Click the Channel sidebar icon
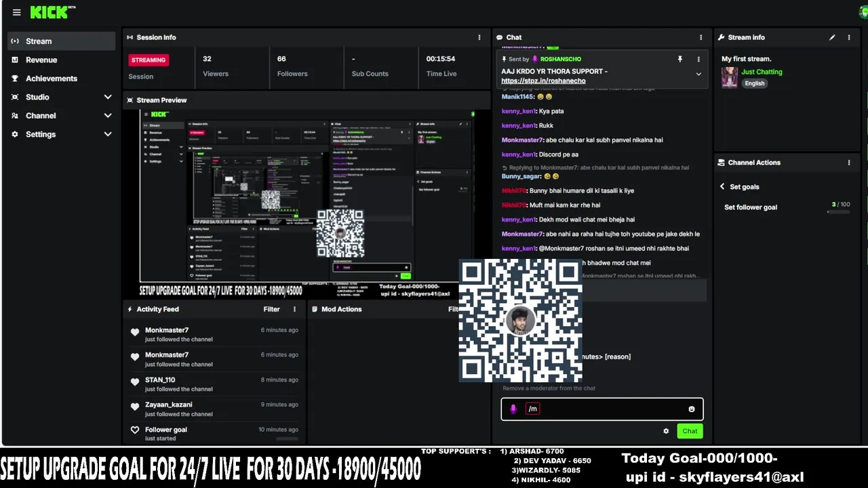Image resolution: width=868 pixels, height=488 pixels. tap(15, 116)
